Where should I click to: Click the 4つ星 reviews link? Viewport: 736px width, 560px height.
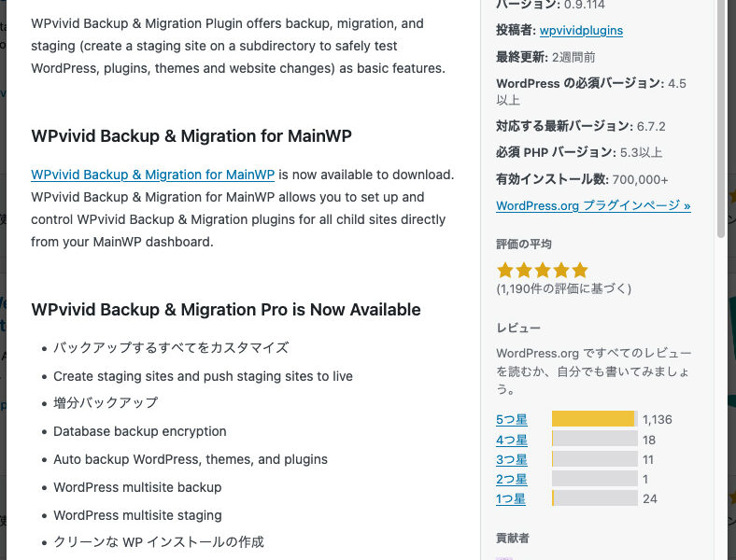512,440
